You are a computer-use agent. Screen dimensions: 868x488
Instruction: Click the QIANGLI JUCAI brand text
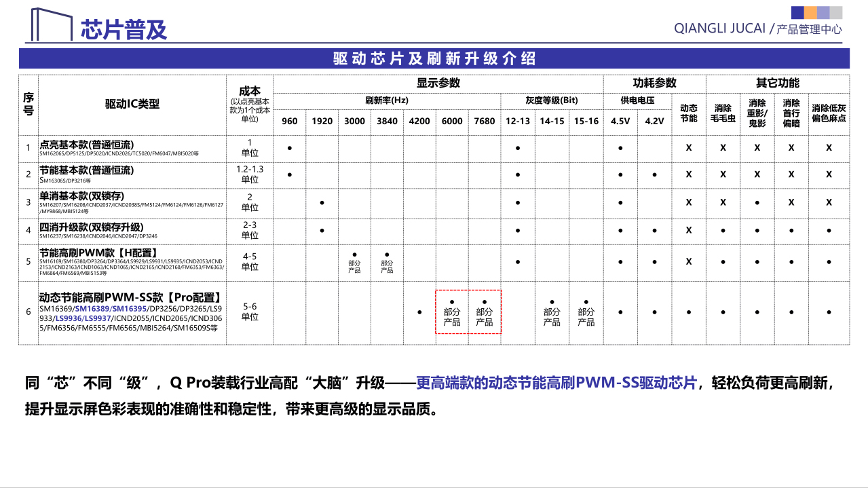click(x=719, y=29)
